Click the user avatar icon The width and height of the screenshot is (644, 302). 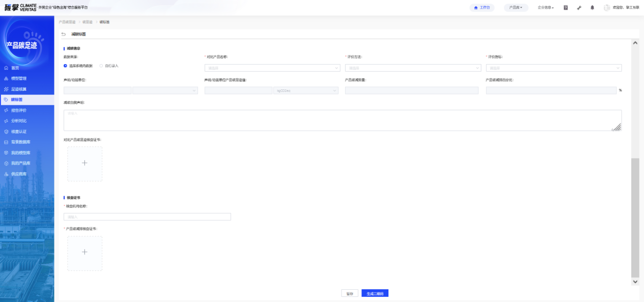(x=606, y=8)
